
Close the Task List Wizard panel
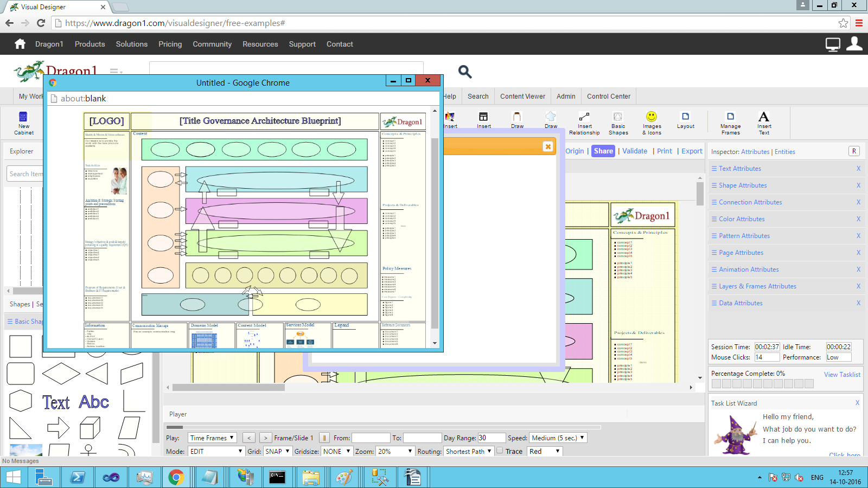tap(857, 403)
